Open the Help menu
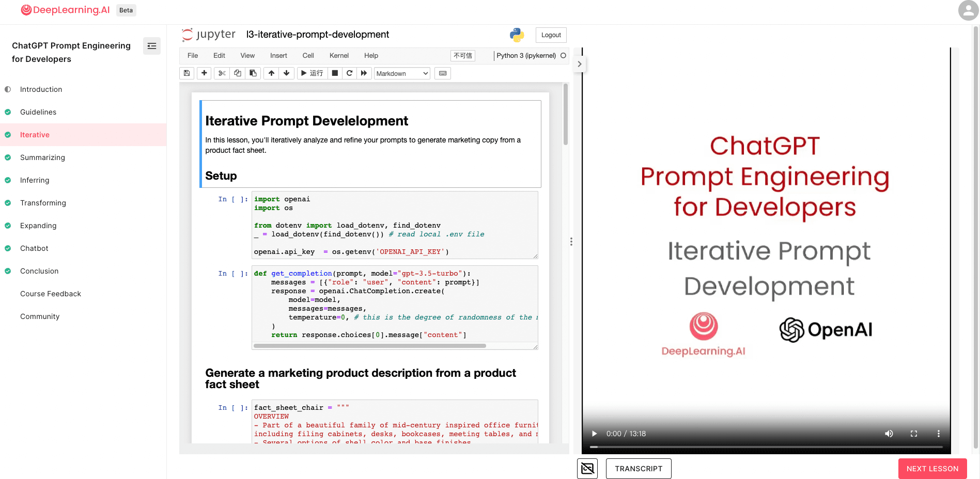The height and width of the screenshot is (479, 980). click(371, 56)
